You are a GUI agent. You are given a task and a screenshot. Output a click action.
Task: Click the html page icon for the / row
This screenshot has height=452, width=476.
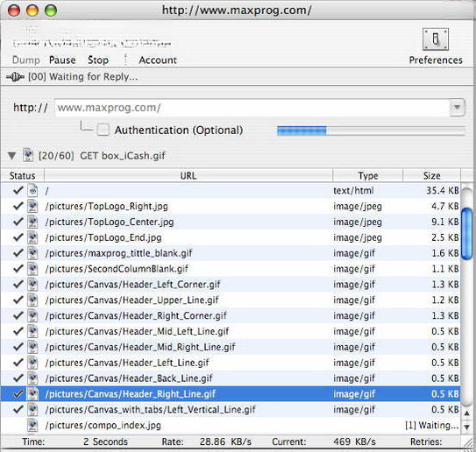[x=32, y=190]
